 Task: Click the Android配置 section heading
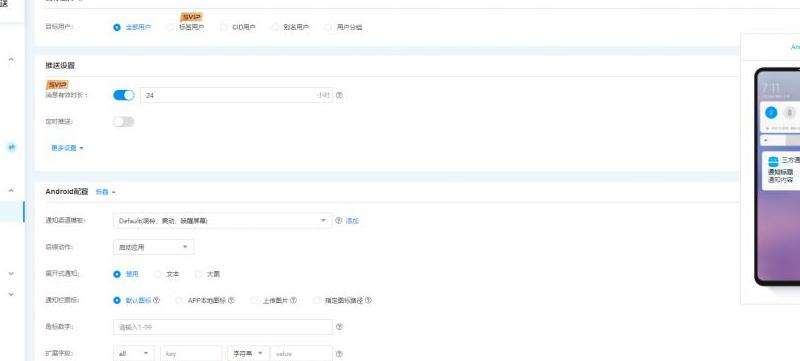coord(67,192)
